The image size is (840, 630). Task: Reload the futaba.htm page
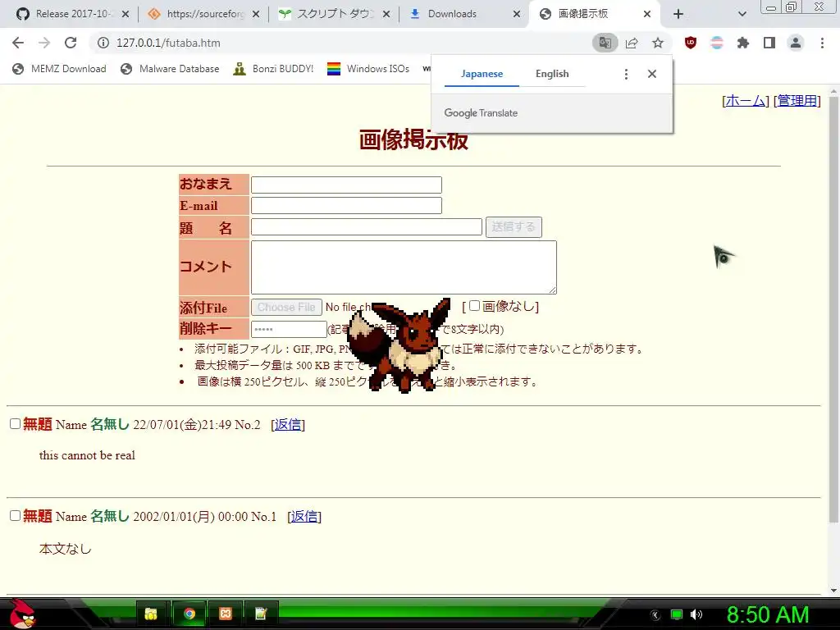pos(71,43)
